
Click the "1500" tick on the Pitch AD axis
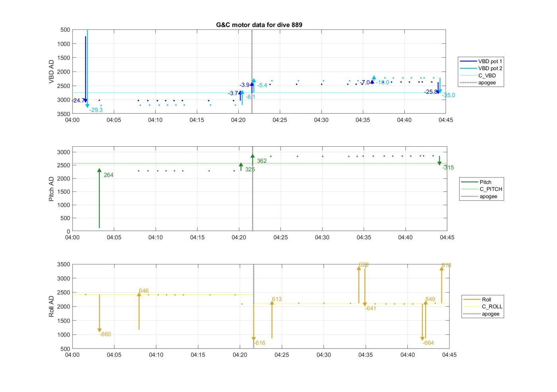tap(63, 192)
